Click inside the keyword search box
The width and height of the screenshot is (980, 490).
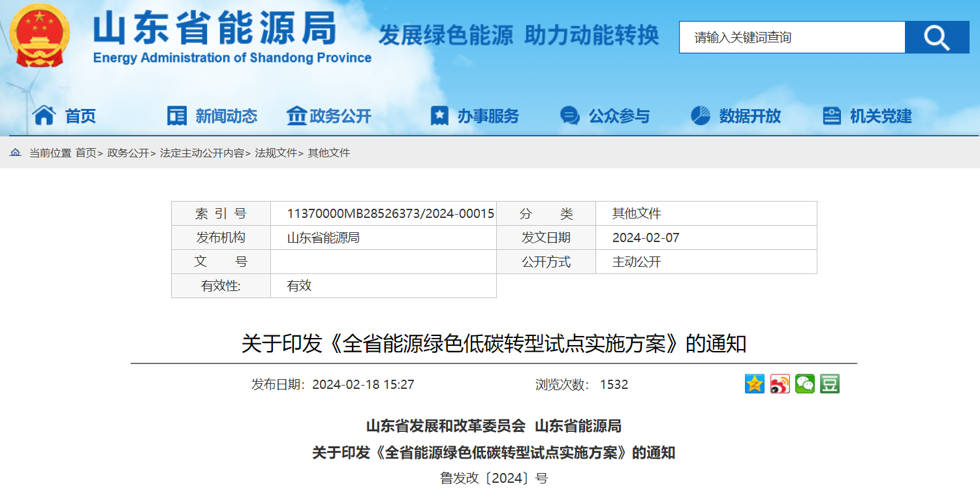click(790, 37)
